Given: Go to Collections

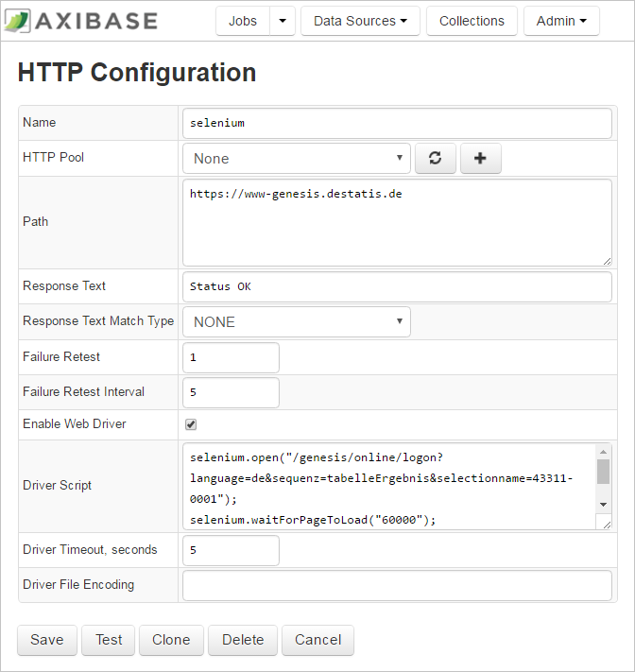Looking at the screenshot, I should tap(472, 21).
